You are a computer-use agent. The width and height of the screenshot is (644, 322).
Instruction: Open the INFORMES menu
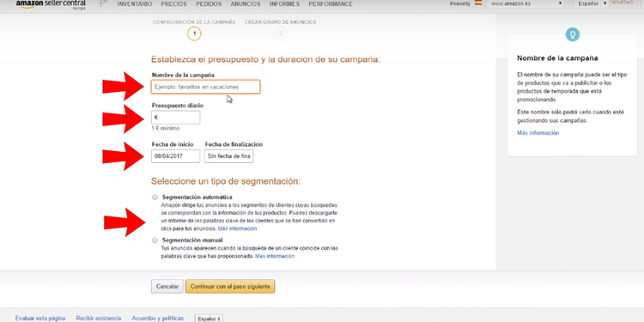pos(284,4)
